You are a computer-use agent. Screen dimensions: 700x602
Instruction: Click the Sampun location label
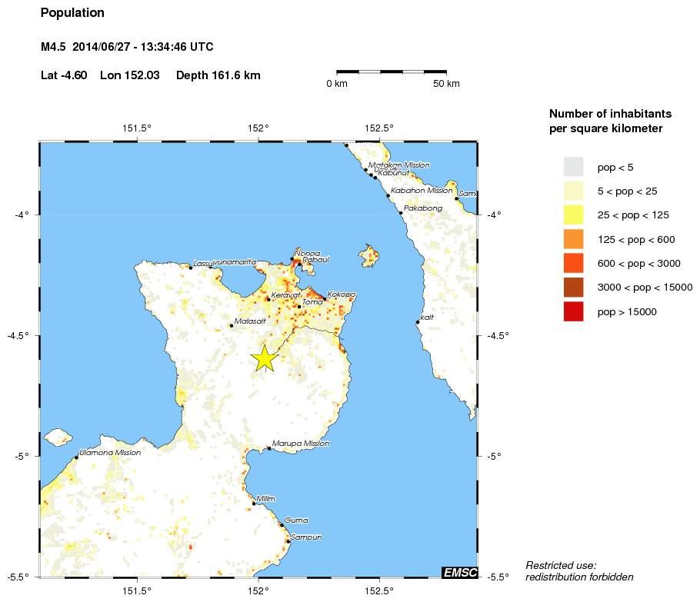[x=306, y=537]
